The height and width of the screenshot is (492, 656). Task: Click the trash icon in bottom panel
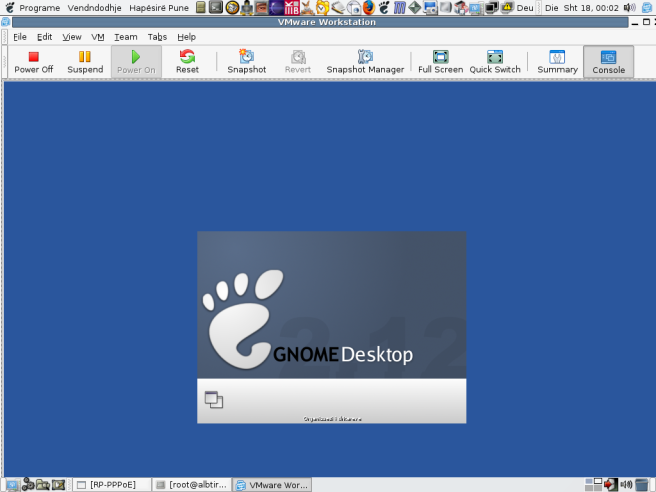pos(642,484)
